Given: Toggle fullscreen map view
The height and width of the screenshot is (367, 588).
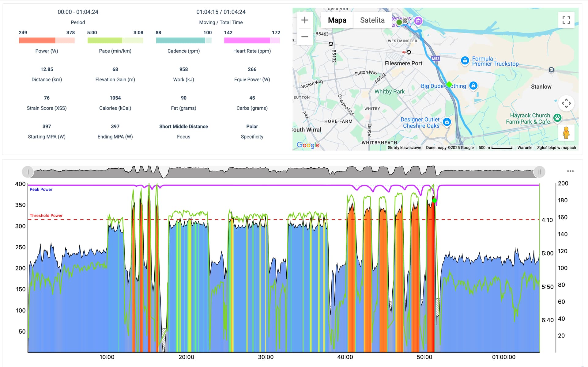Looking at the screenshot, I should 566,20.
